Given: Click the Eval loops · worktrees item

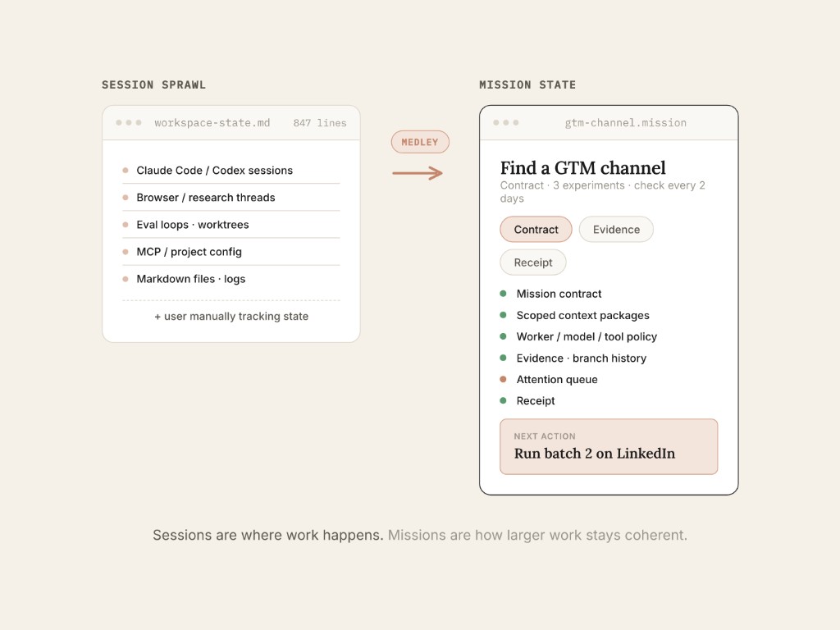Looking at the screenshot, I should [231, 225].
